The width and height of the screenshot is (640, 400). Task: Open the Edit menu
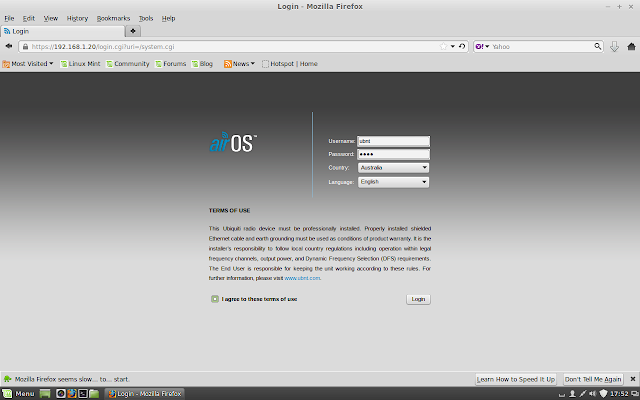pyautogui.click(x=29, y=18)
